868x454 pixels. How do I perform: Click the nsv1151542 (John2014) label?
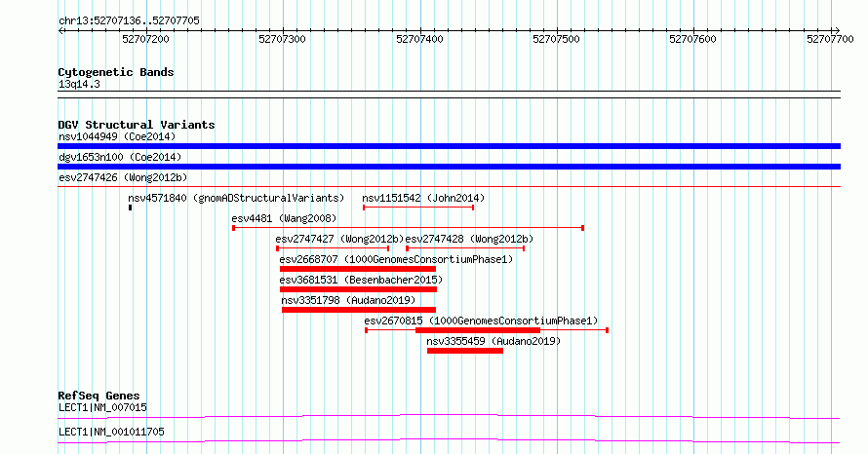(423, 198)
